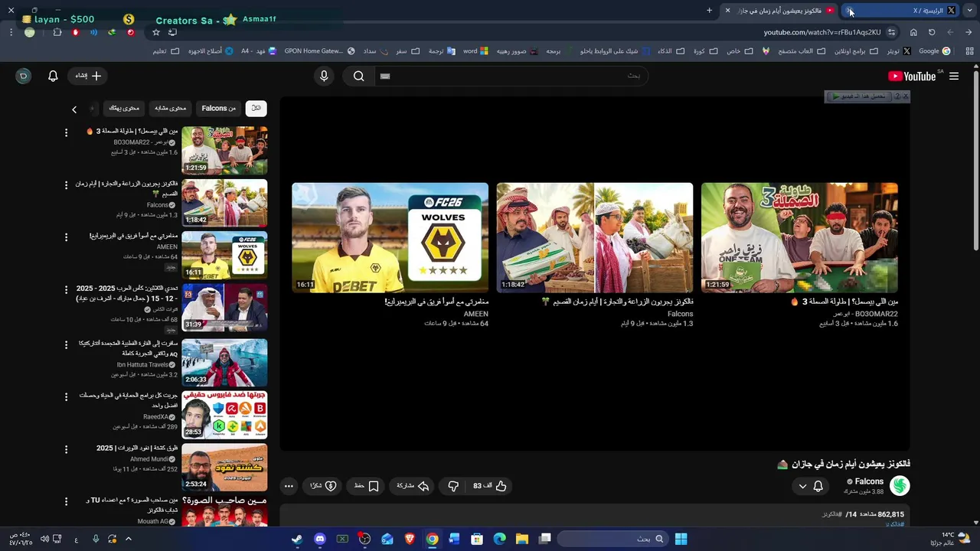Click the search magnifier button
Viewport: 980px width, 551px height.
point(358,76)
